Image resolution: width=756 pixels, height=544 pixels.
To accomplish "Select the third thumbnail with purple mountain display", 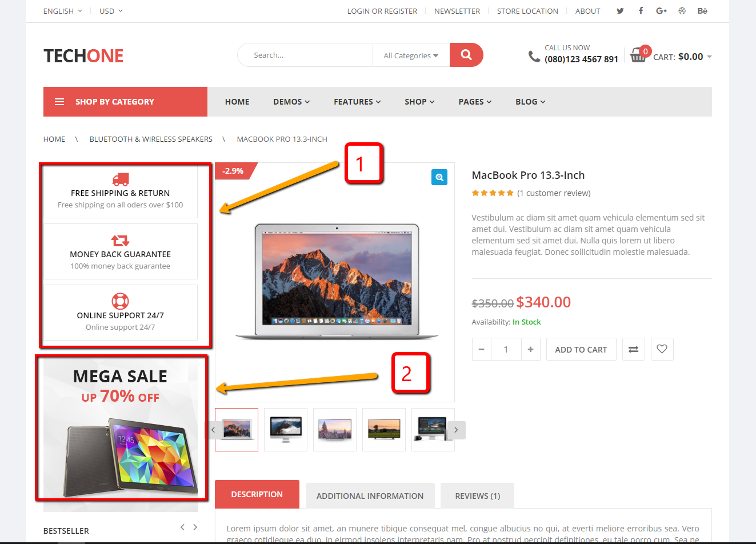I will coord(335,430).
